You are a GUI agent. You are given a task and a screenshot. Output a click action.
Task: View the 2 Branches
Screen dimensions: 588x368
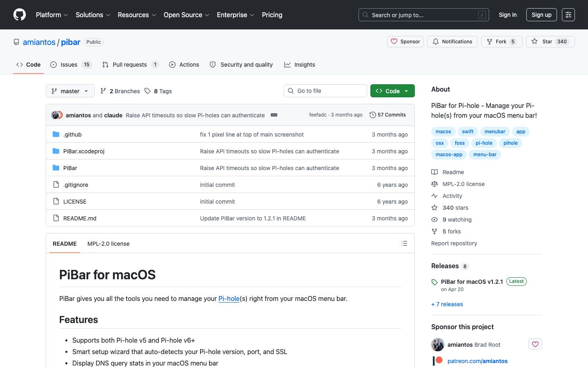[x=120, y=91]
